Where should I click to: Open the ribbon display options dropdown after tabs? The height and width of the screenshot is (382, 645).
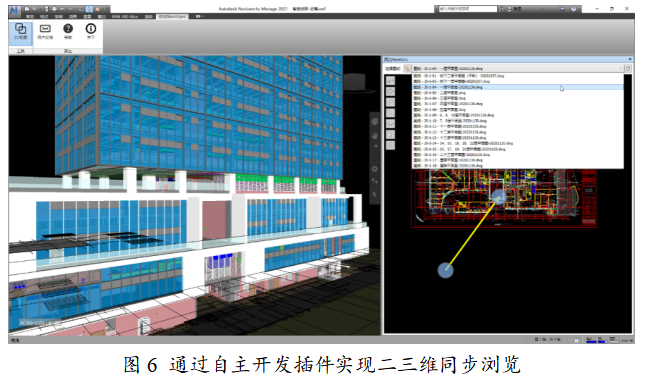coord(199,16)
